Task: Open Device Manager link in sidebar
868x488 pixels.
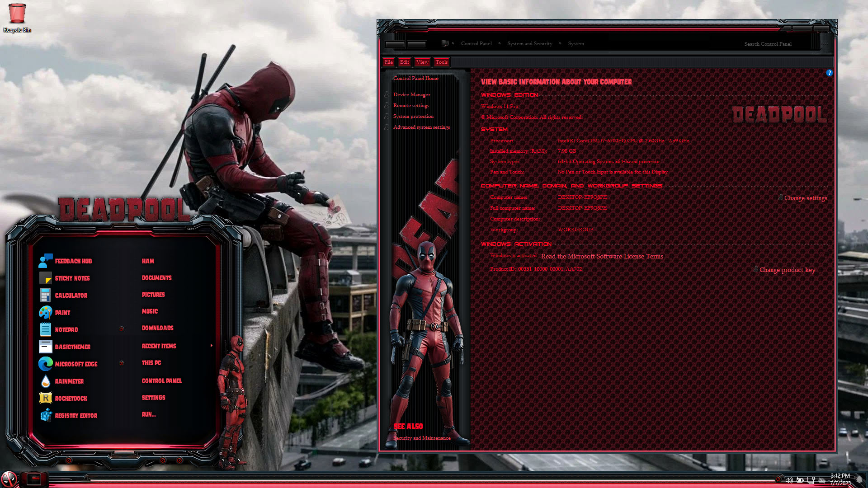Action: [x=411, y=94]
